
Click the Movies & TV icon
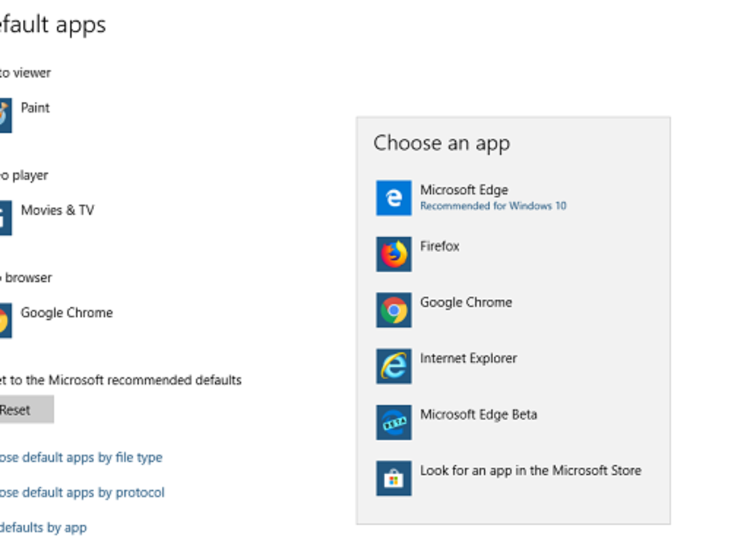click(4, 218)
